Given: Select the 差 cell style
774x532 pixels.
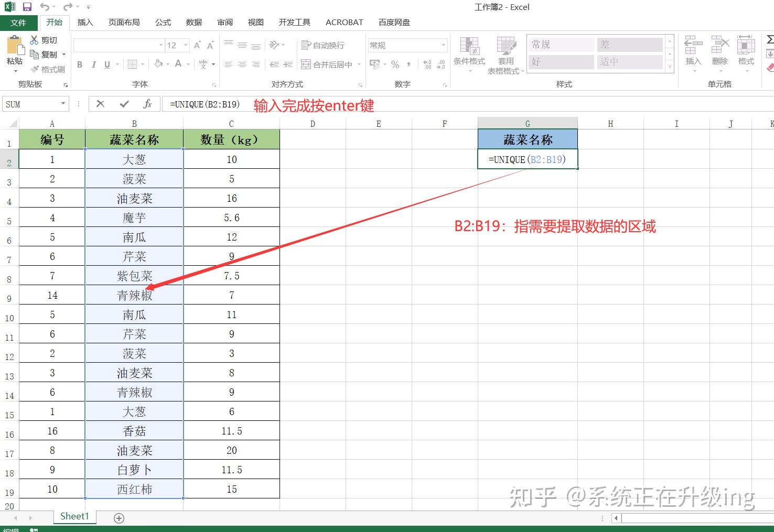Looking at the screenshot, I should pos(630,45).
